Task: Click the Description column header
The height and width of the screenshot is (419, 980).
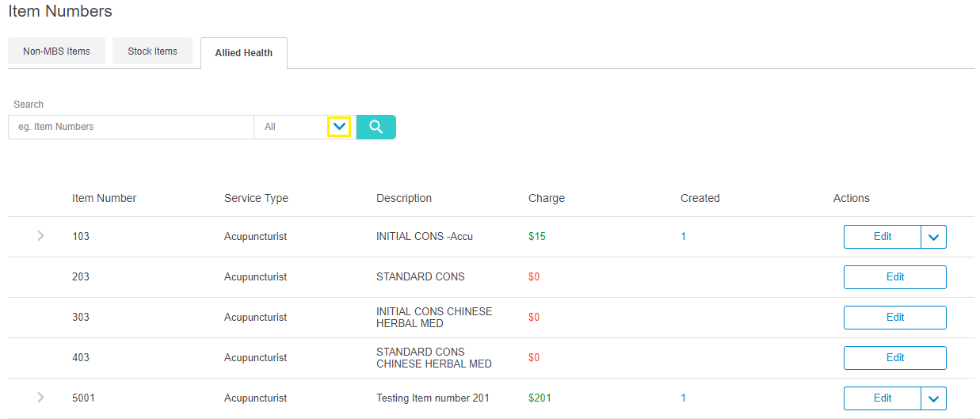Action: (x=404, y=198)
